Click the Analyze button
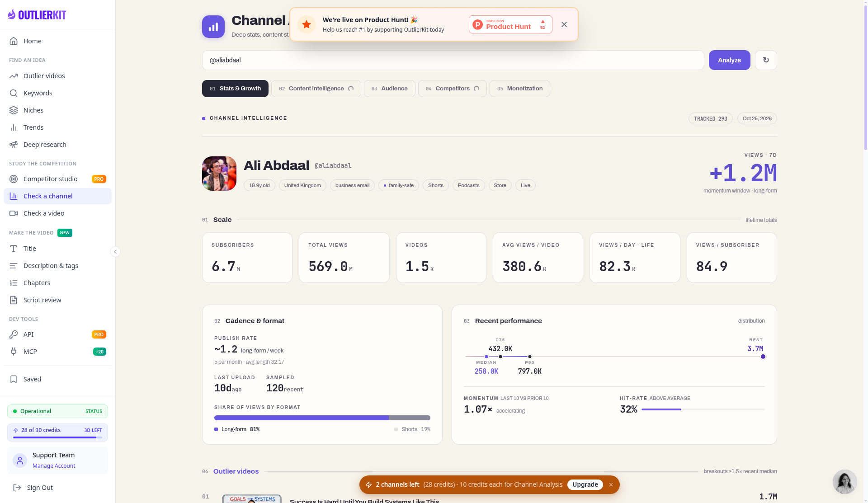The height and width of the screenshot is (503, 868). [730, 60]
